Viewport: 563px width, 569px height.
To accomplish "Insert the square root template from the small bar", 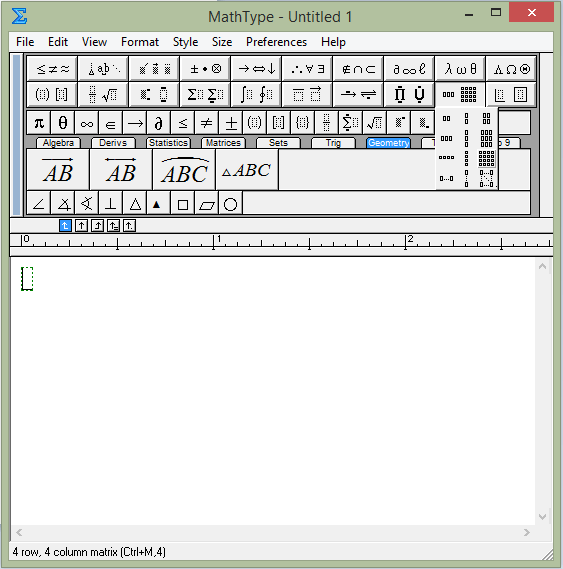I will pyautogui.click(x=374, y=123).
